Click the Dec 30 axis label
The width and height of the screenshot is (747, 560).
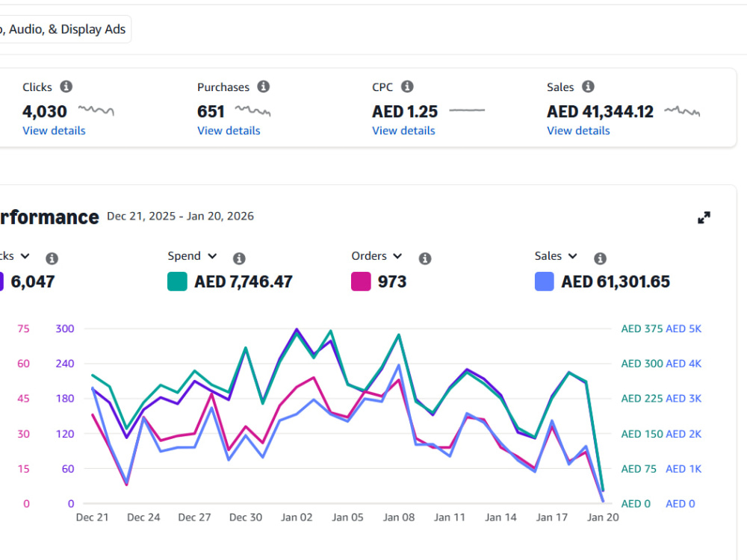pos(246,517)
